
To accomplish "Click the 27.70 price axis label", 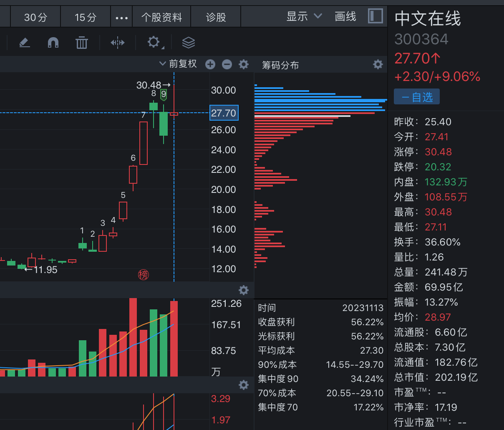I will 224,113.
